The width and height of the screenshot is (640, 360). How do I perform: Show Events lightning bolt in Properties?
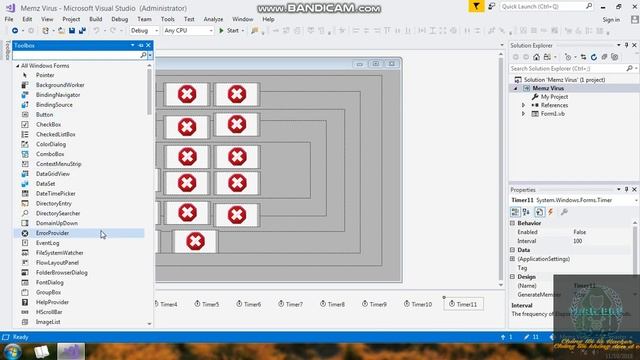[550, 212]
